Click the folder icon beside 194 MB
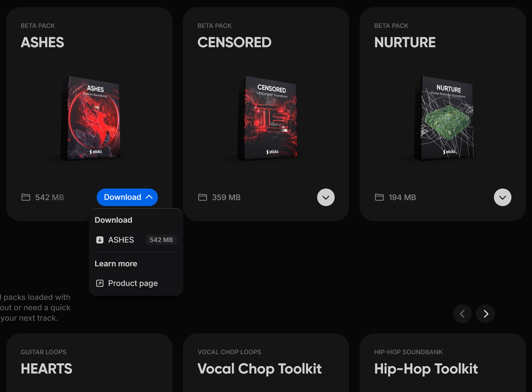This screenshot has width=532, height=392. [x=379, y=197]
